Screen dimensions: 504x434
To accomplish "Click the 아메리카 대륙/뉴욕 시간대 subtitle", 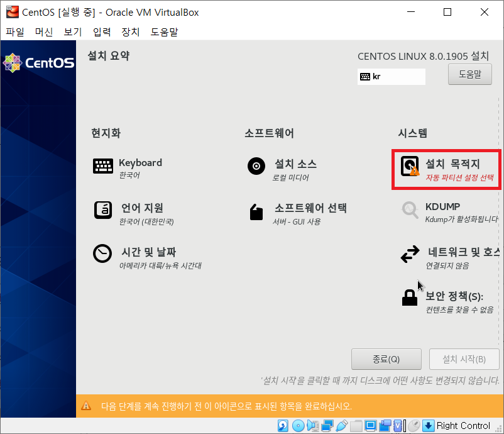I will 160,265.
